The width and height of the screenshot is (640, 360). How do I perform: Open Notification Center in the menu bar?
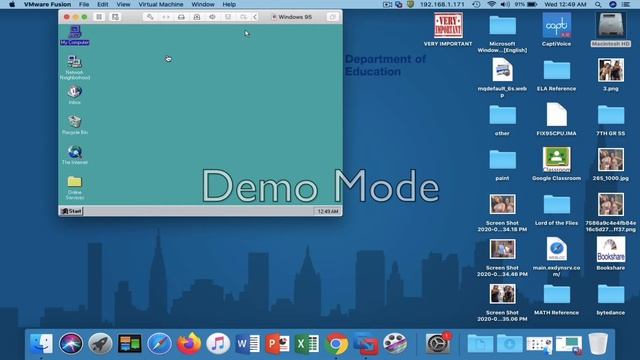(626, 4)
